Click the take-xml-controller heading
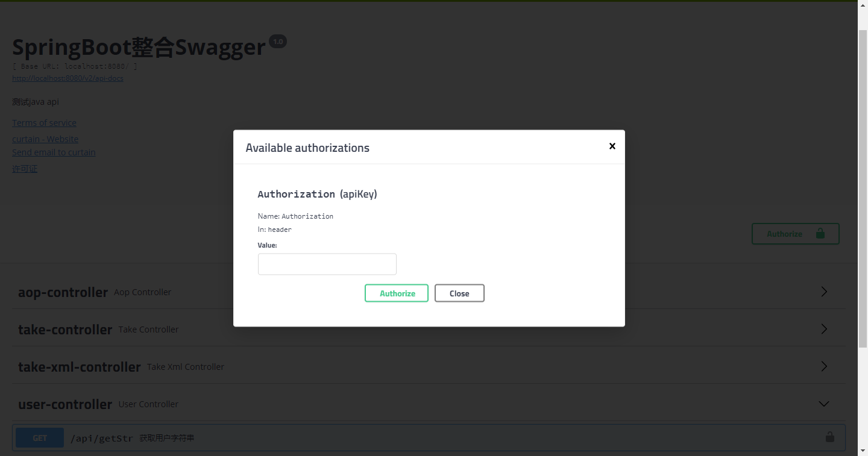 pos(79,367)
